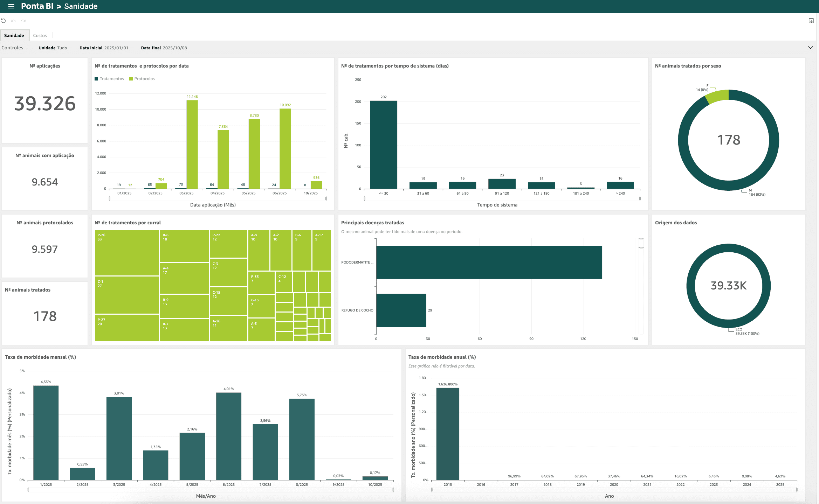Click the undo arrow icon
The width and height of the screenshot is (819, 504).
[x=13, y=21]
